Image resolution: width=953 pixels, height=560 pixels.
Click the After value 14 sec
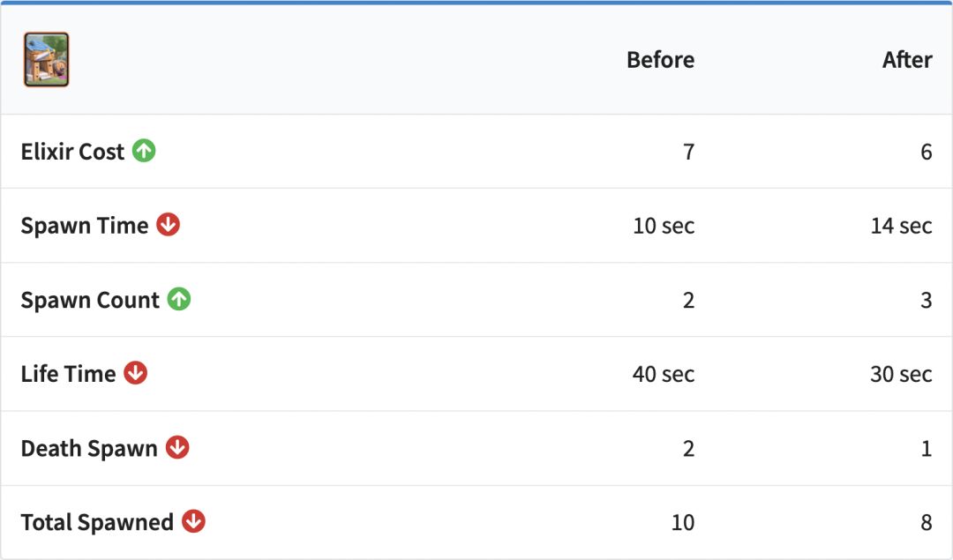(901, 226)
